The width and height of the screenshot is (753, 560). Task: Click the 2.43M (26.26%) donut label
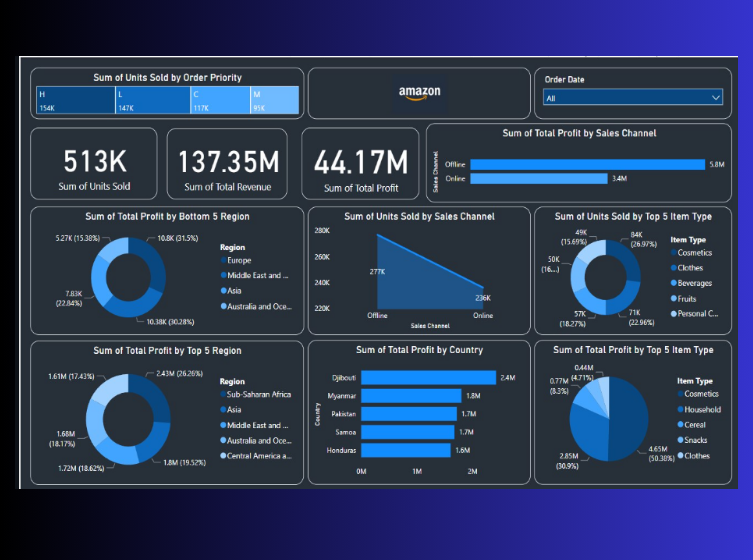(179, 374)
